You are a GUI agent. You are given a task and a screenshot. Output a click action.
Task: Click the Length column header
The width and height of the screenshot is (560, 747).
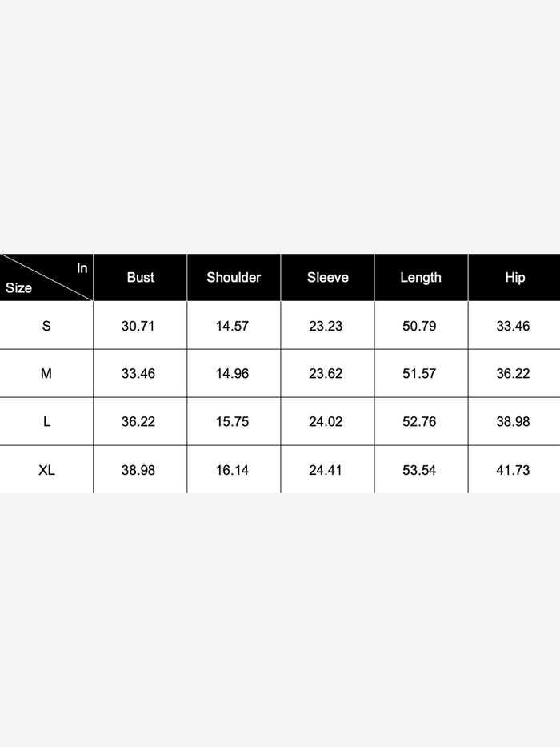420,278
